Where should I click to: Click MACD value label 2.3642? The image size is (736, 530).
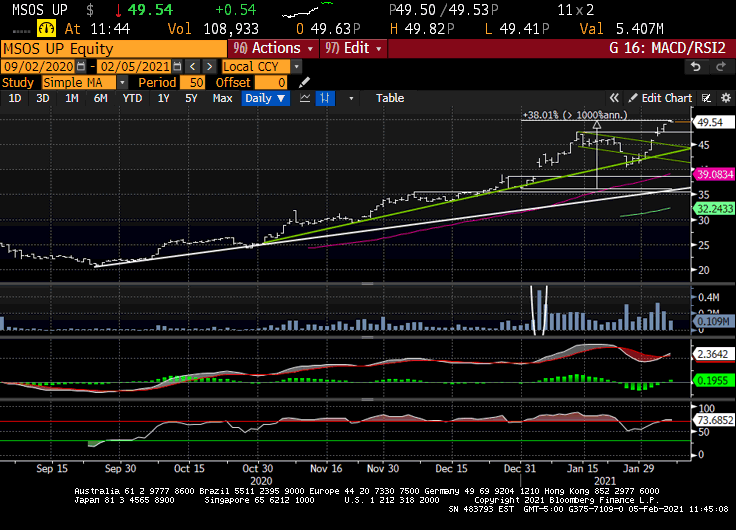point(713,354)
